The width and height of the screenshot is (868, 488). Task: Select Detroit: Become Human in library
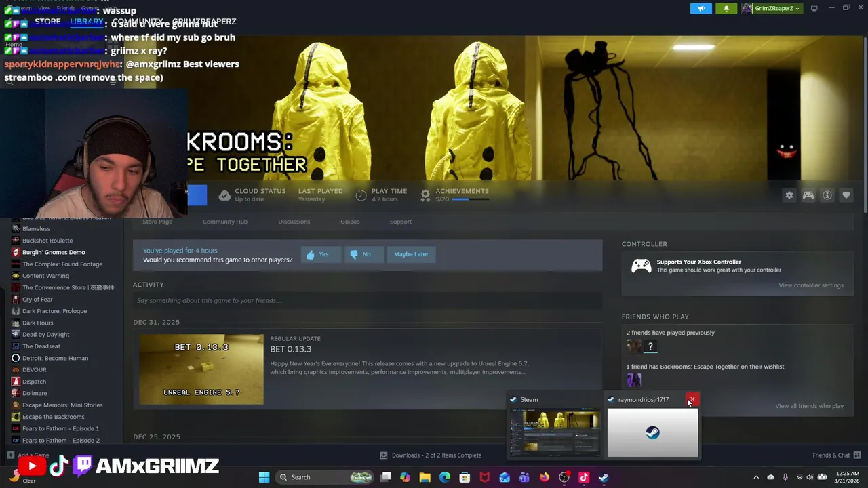click(55, 358)
